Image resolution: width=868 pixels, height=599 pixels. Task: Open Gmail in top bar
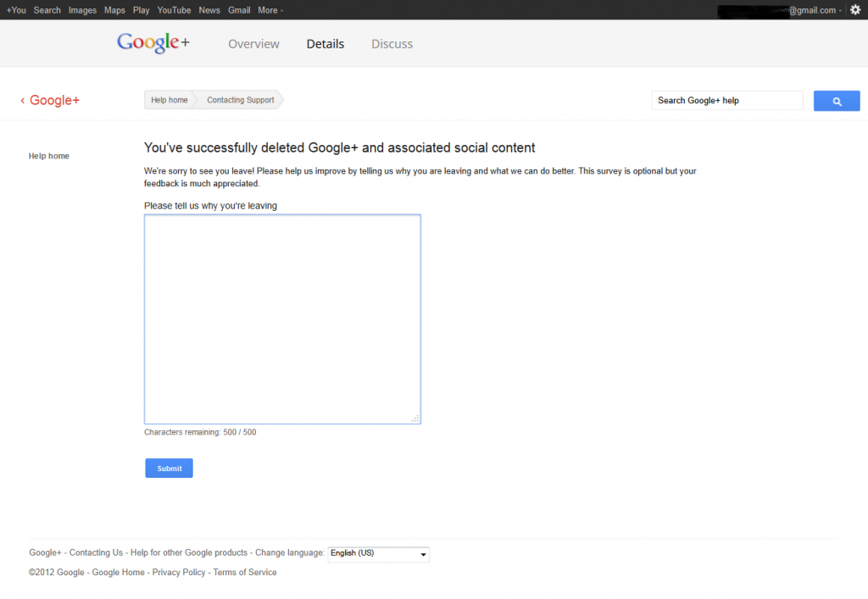[239, 10]
